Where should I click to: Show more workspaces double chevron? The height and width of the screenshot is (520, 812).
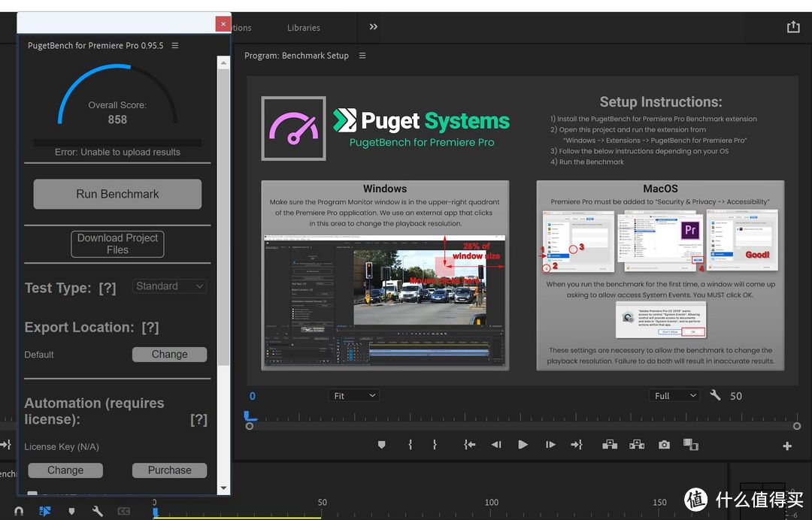pos(374,27)
